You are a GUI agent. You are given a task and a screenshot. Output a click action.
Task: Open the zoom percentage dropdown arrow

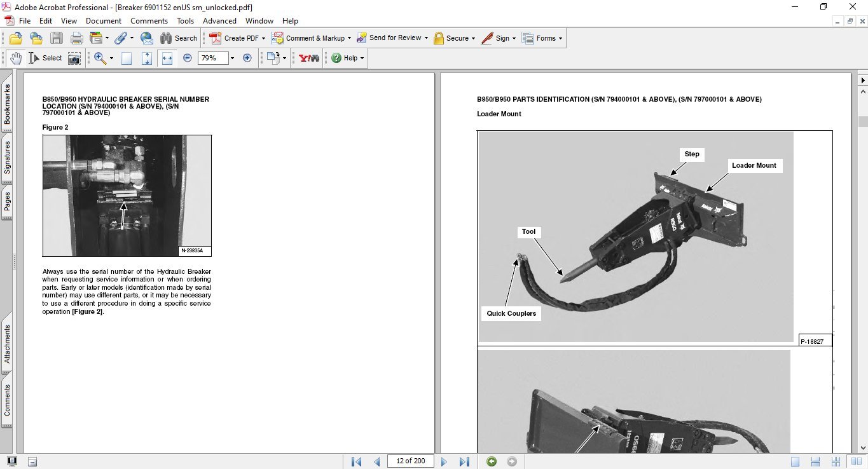pos(232,58)
